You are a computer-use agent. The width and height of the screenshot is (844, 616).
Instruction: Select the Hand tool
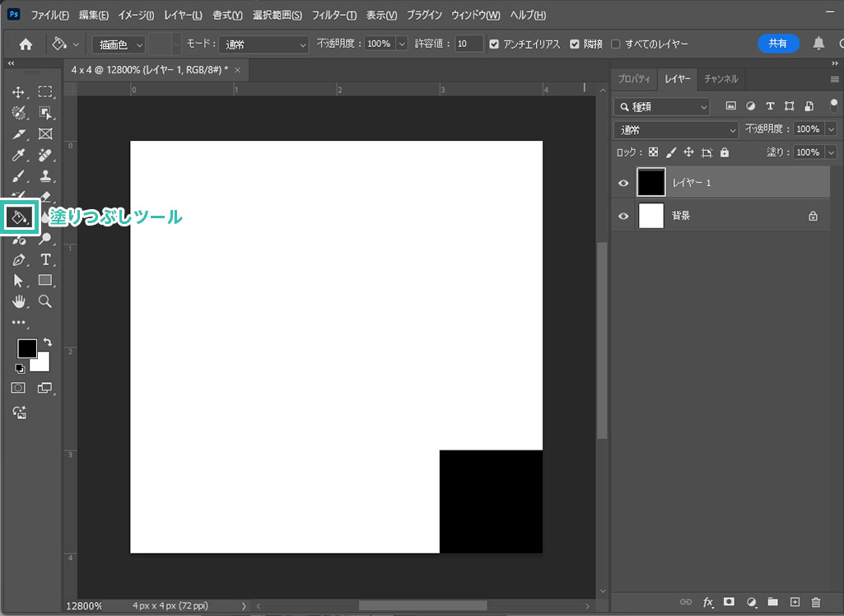coord(18,301)
